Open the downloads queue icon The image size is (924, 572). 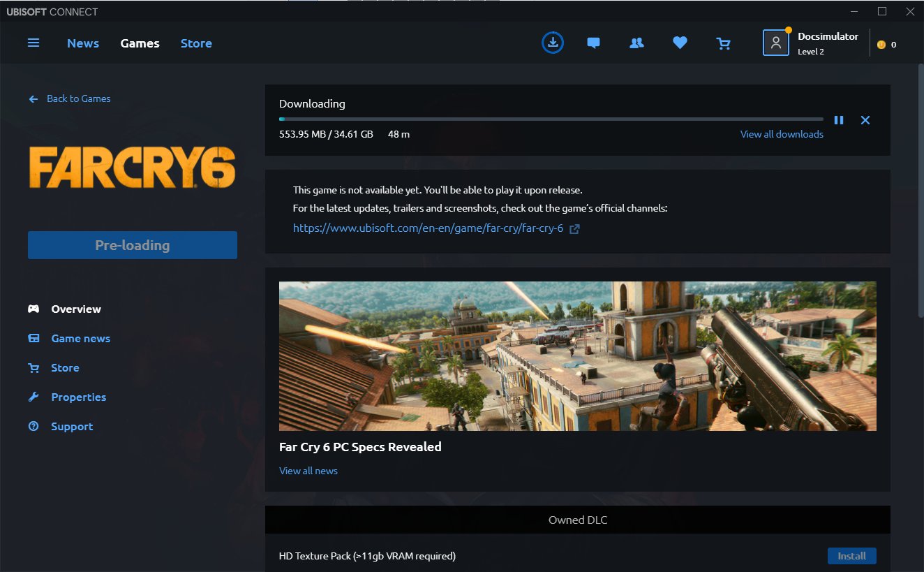point(553,43)
